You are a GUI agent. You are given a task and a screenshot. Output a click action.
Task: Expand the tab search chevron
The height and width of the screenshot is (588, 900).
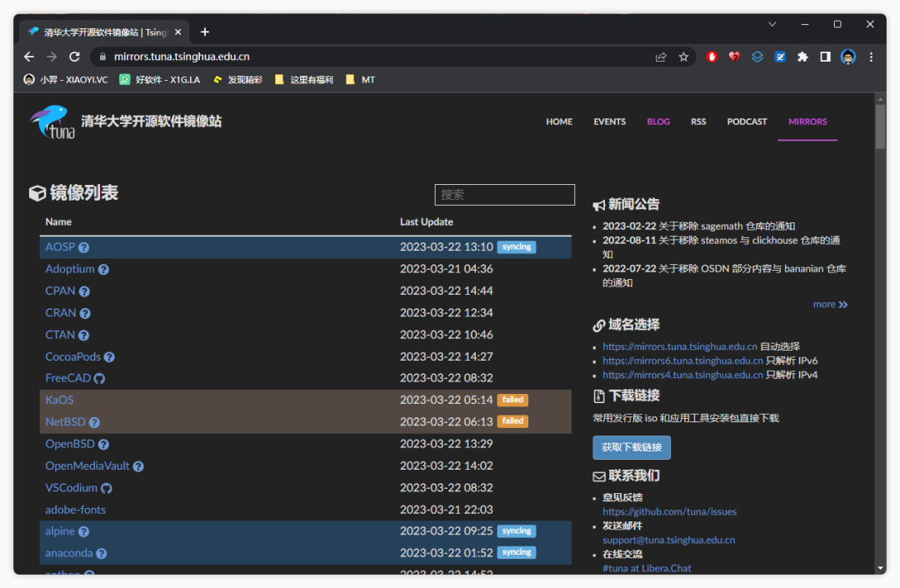(772, 24)
